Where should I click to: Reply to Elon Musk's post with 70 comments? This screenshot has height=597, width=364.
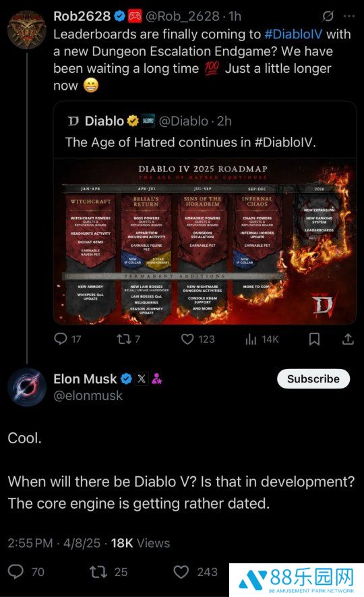(26, 572)
